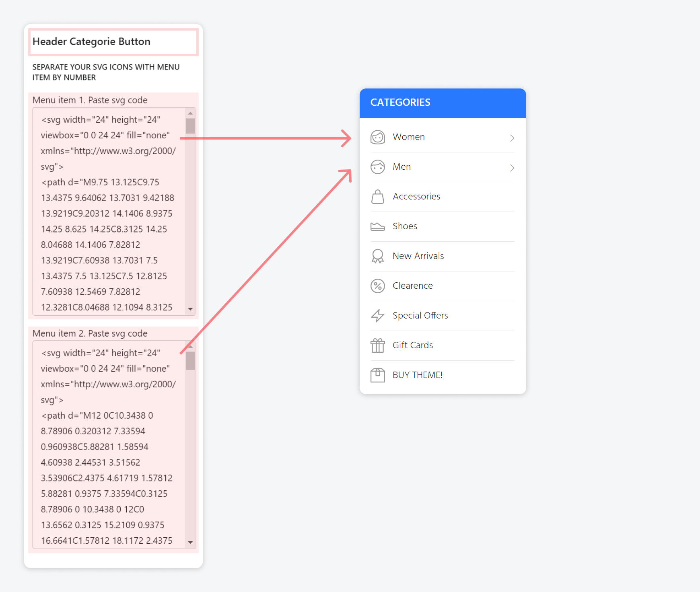
Task: Click the BUY THEME! link
Action: [x=418, y=375]
